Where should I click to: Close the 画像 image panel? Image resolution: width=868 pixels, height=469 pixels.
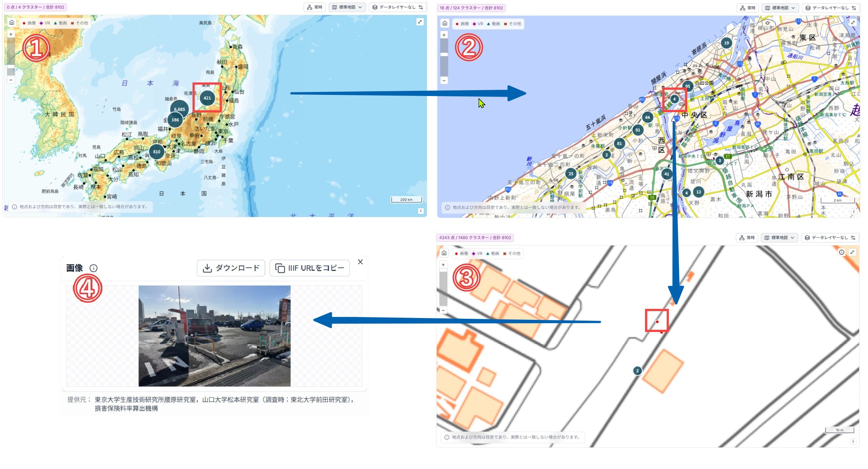360,262
